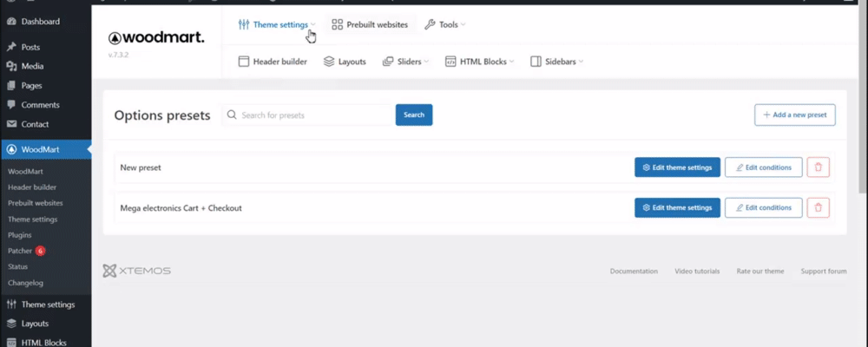Expand the Tools dropdown chevron
868x347 pixels.
[x=463, y=24]
